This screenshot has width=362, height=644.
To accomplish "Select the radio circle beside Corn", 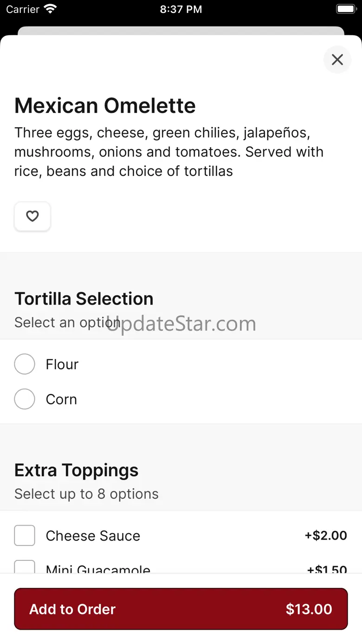I will [25, 399].
